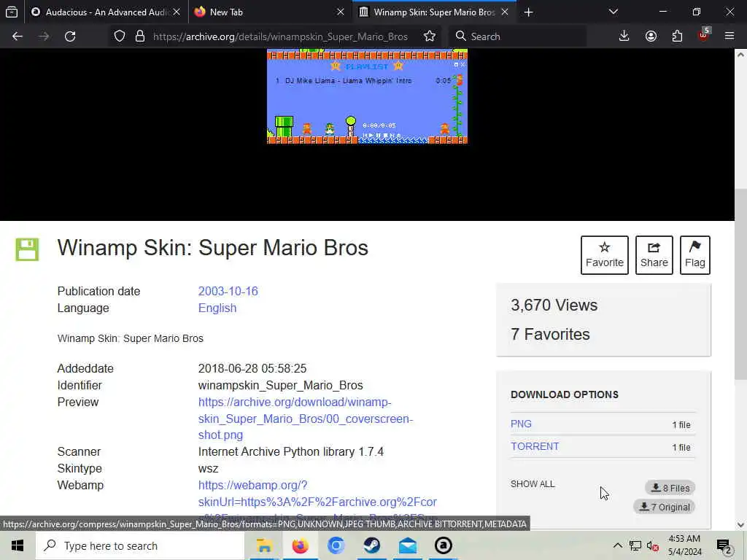This screenshot has height=560, width=747.
Task: Click the Firefox taskbar icon
Action: click(x=300, y=545)
